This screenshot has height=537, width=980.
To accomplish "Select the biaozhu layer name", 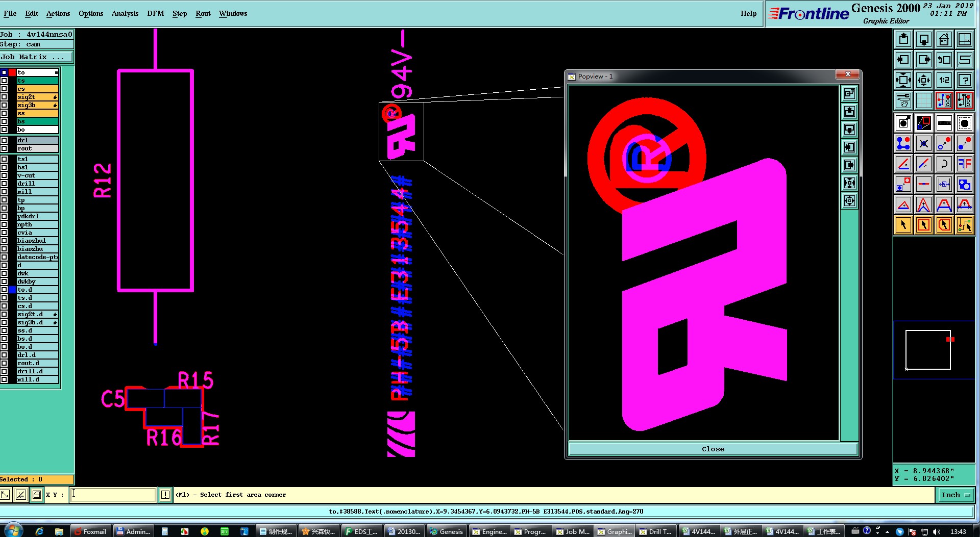I will tap(37, 249).
